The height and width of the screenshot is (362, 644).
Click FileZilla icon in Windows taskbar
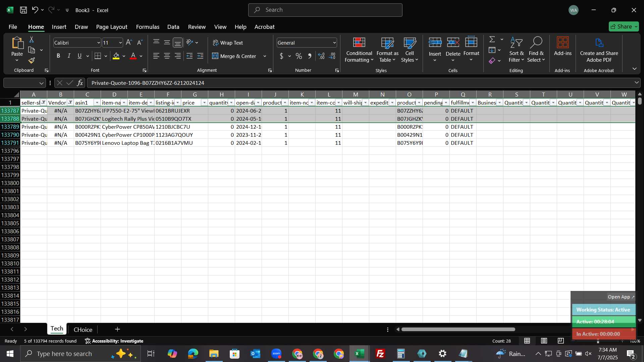point(380,354)
